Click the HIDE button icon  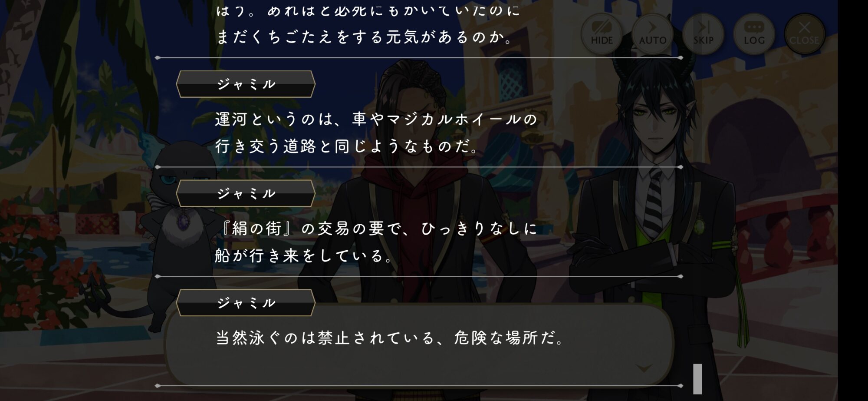coord(602,33)
